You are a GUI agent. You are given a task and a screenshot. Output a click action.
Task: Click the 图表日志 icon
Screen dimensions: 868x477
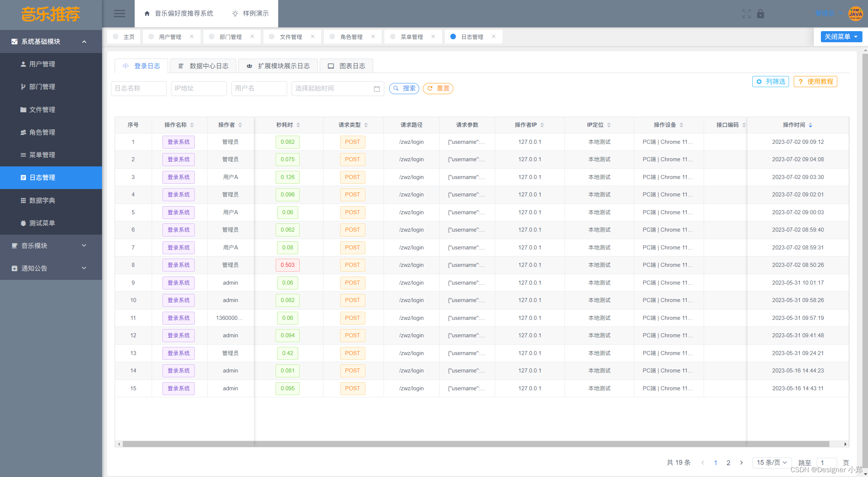330,66
